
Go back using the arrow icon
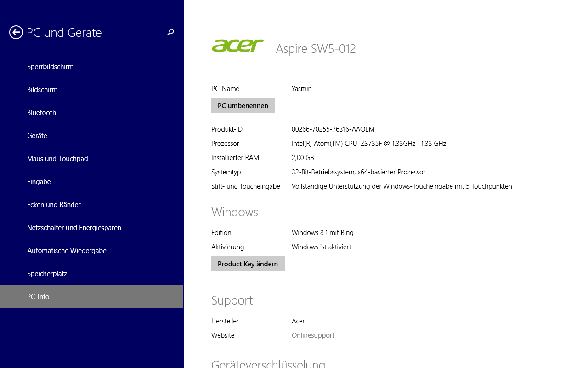pyautogui.click(x=16, y=32)
